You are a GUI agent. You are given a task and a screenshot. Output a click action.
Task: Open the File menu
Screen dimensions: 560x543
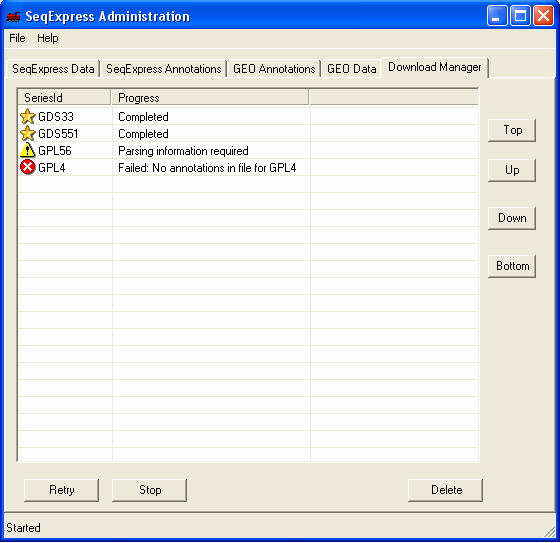(x=17, y=38)
